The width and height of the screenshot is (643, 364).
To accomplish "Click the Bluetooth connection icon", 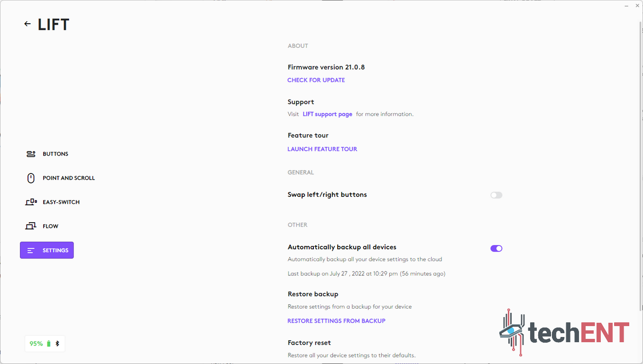I will 57,344.
